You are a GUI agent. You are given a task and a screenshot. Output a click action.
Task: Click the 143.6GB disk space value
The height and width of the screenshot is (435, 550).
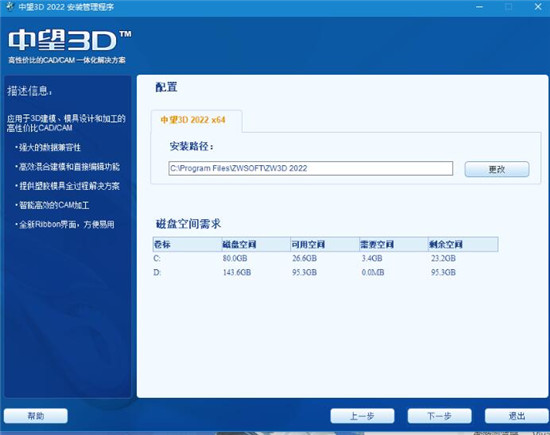[x=237, y=272]
